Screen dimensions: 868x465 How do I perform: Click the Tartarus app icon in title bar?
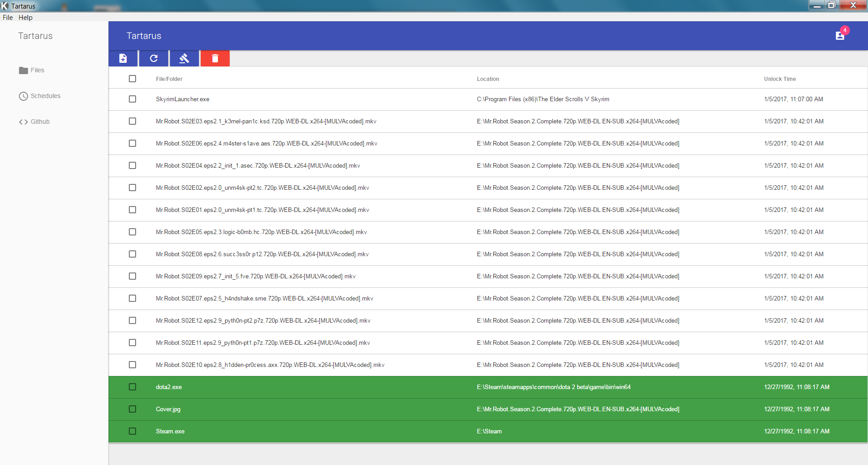(x=5, y=6)
